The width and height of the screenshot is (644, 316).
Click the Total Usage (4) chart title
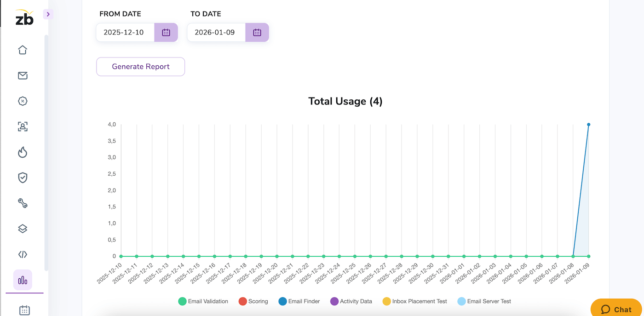coord(345,101)
